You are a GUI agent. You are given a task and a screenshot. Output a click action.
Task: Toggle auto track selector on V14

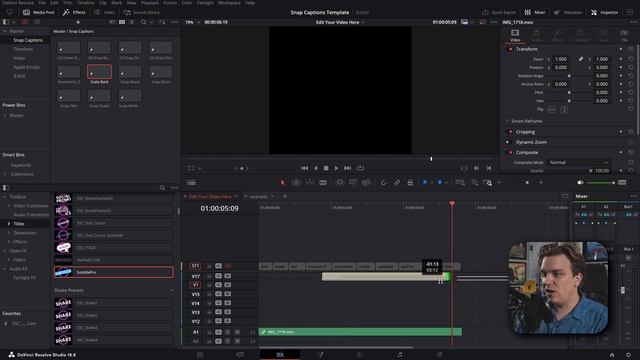coord(218,303)
